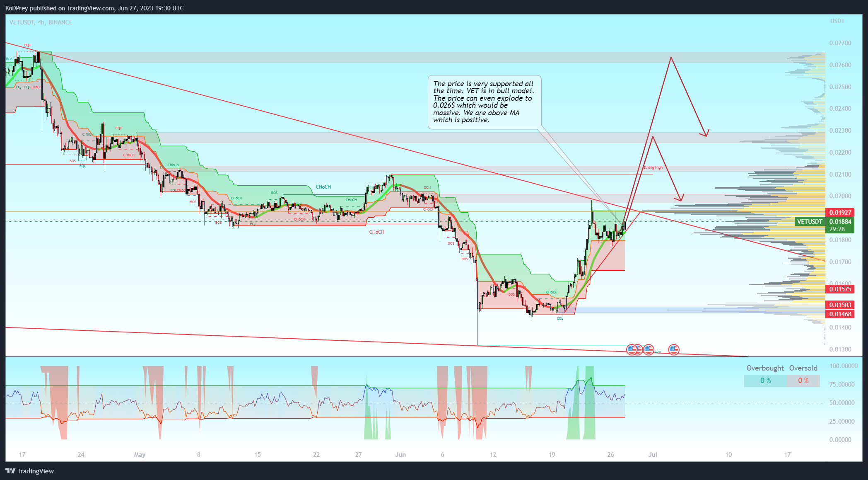Click the 12 date label on the time axis
Image resolution: width=868 pixels, height=480 pixels.
pos(493,455)
